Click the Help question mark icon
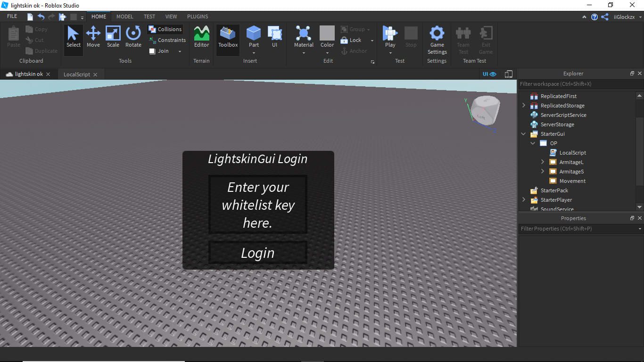The width and height of the screenshot is (644, 362). point(594,16)
